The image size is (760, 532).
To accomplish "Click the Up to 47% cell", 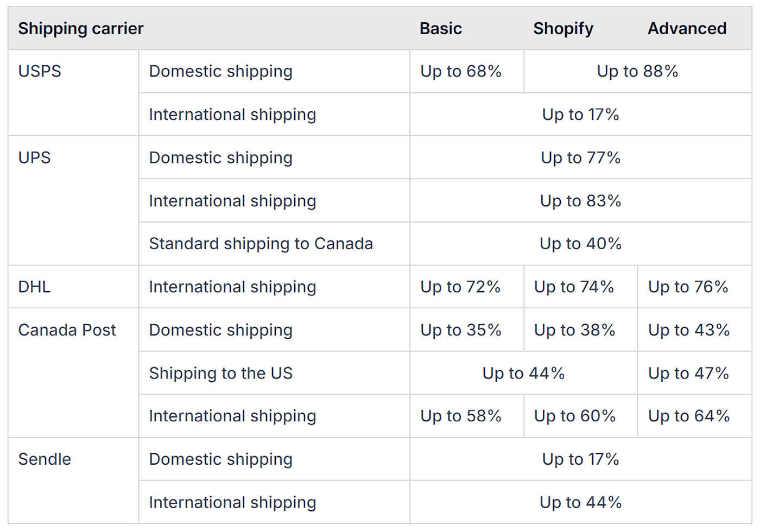I will 688,373.
